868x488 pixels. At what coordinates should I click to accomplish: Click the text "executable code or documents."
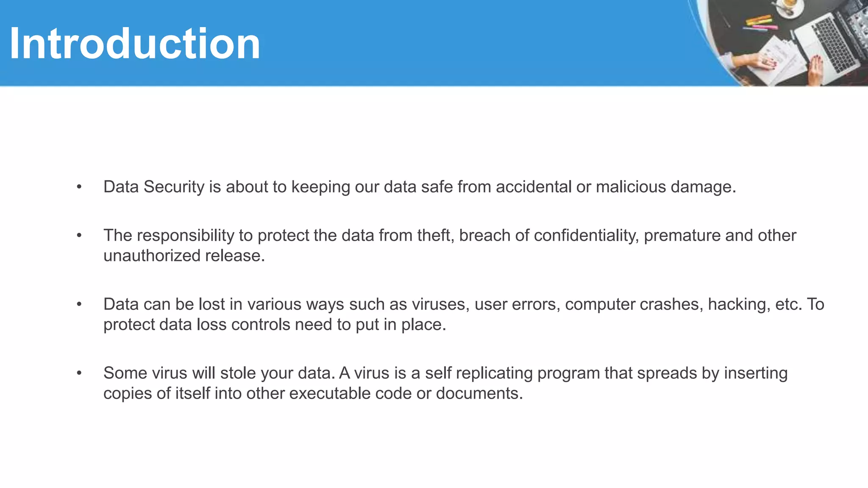click(406, 394)
